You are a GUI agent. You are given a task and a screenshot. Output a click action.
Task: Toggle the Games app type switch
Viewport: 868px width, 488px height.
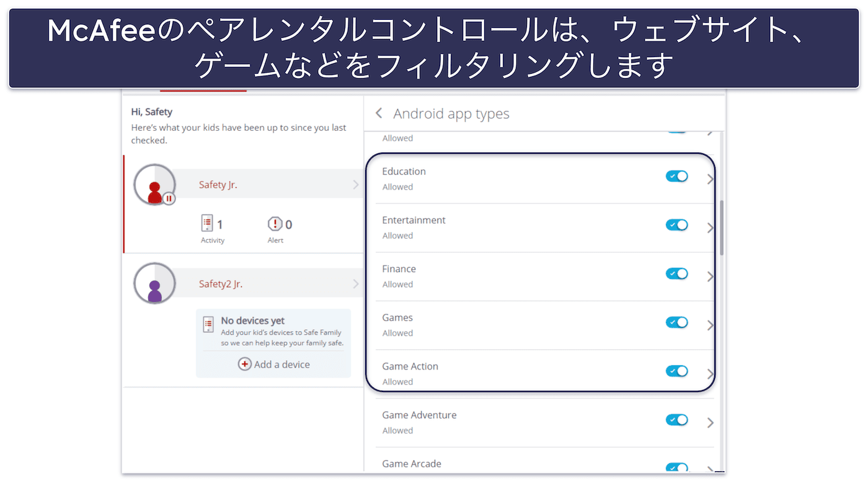click(x=676, y=322)
